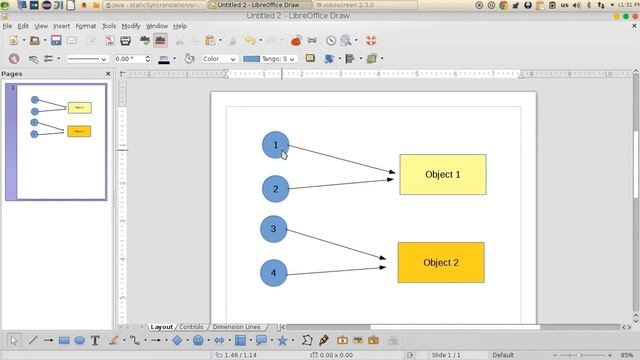The height and width of the screenshot is (360, 640).
Task: Open the Navigator compass icon
Action: point(331,40)
